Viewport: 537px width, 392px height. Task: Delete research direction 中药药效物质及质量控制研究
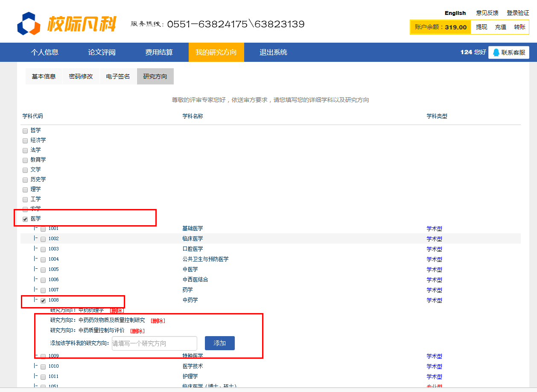pos(158,321)
